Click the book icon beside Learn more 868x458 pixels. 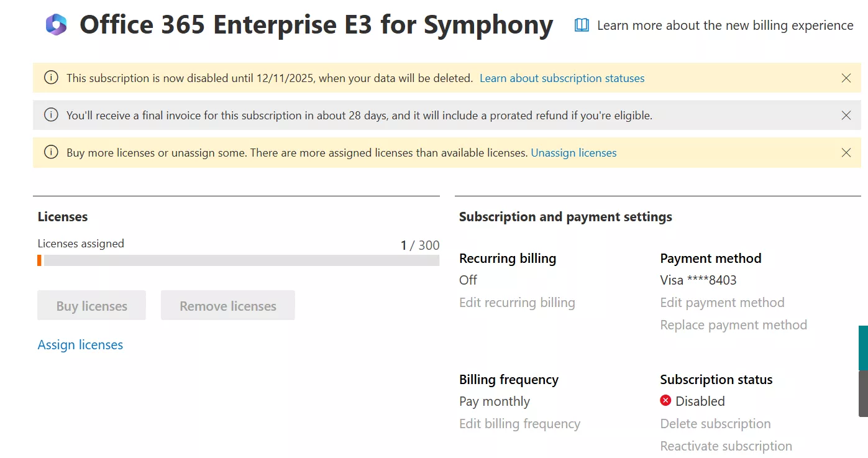pyautogui.click(x=582, y=25)
